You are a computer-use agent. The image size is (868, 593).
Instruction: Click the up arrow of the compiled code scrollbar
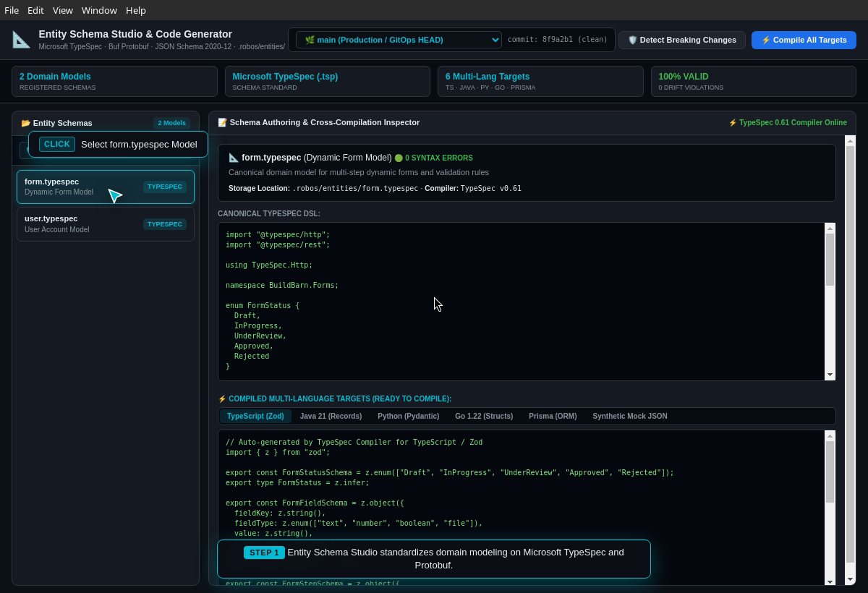click(x=830, y=436)
